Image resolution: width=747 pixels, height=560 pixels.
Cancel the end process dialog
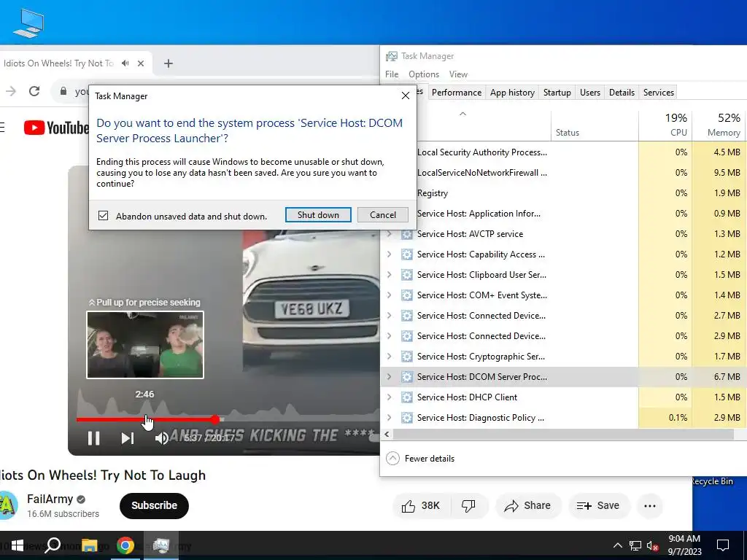point(382,215)
